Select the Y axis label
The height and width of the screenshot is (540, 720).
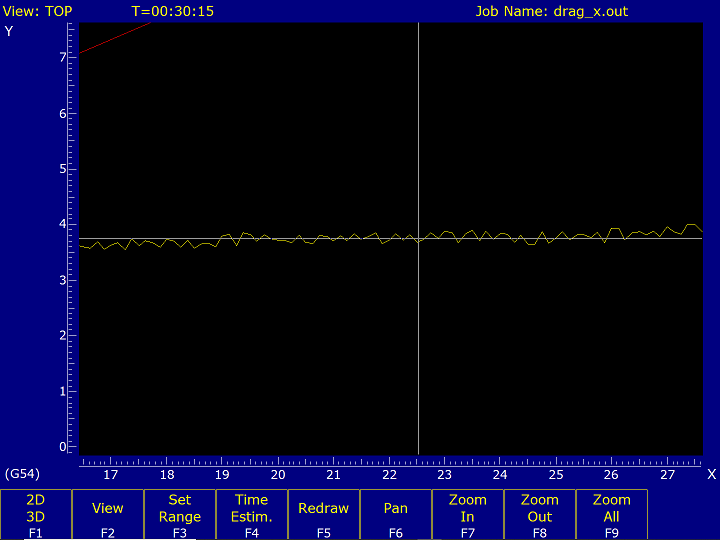pos(9,31)
